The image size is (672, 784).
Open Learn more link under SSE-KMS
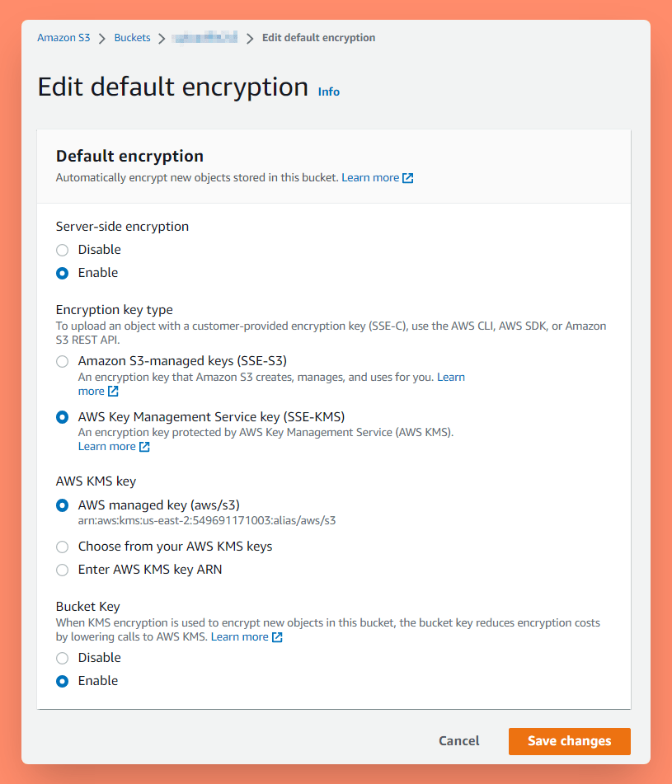pyautogui.click(x=106, y=447)
